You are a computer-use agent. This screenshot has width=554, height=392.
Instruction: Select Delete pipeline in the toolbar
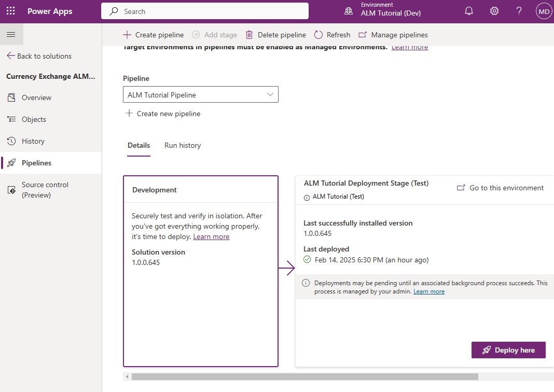pos(275,35)
